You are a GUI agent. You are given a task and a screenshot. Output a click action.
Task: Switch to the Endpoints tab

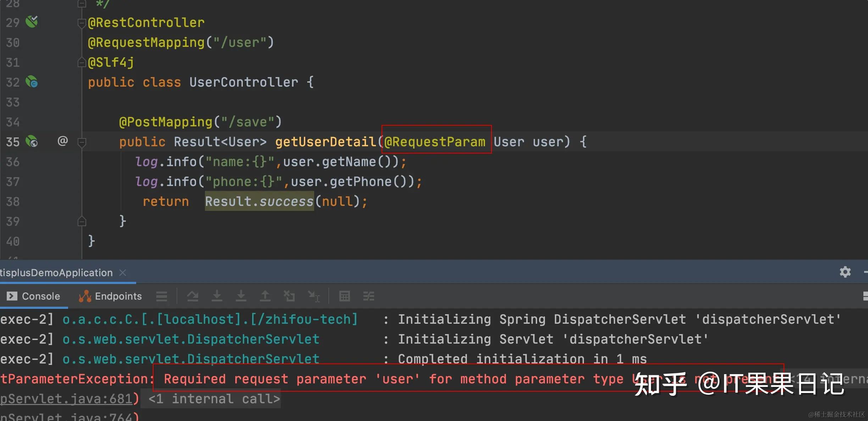point(110,296)
